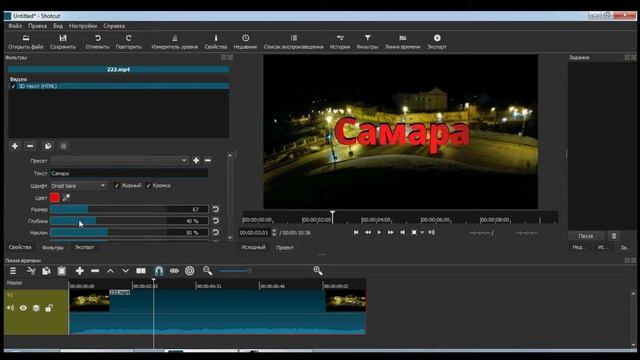Screen dimensions: 640x360
Task: Toggle ripple all tracks target icon
Action: [189, 271]
